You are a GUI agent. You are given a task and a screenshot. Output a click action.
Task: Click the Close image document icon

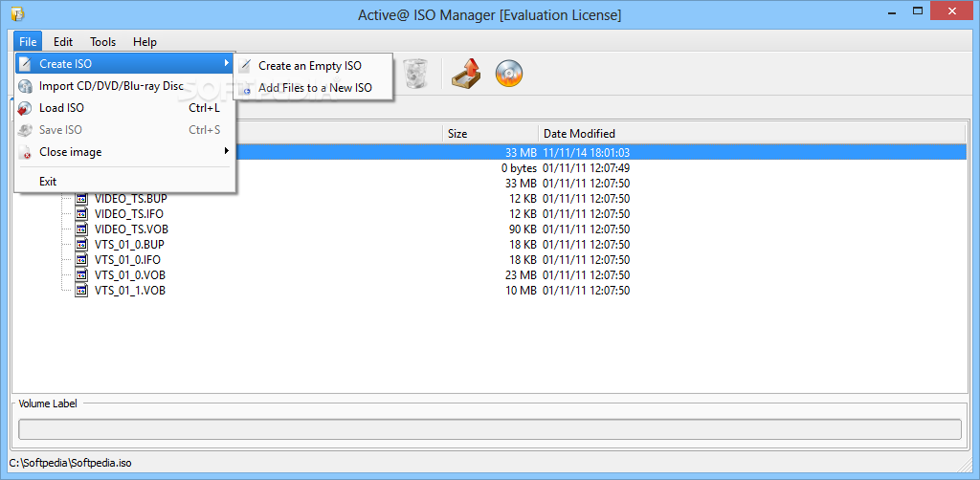(x=25, y=152)
